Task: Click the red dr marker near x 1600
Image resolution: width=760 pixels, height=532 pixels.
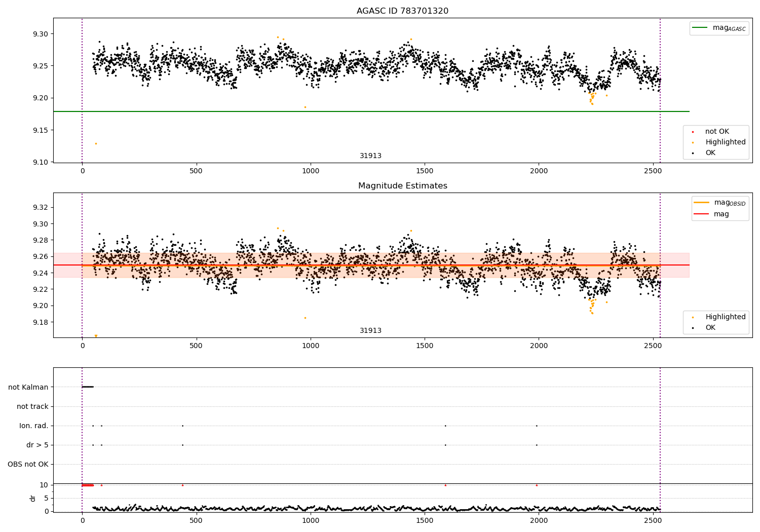Action: pos(445,485)
